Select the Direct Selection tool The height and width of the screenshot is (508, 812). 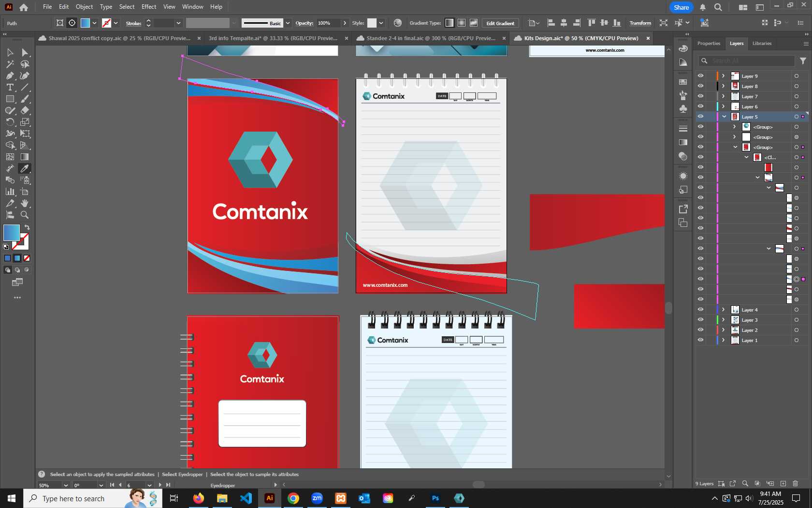[25, 52]
